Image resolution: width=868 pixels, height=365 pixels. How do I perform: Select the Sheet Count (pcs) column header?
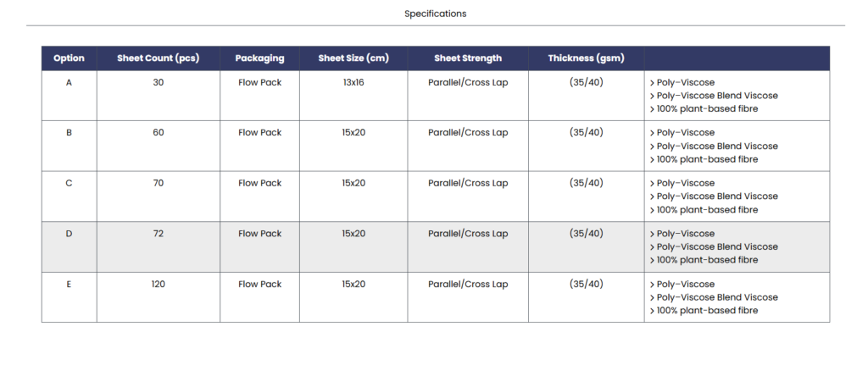pos(158,58)
